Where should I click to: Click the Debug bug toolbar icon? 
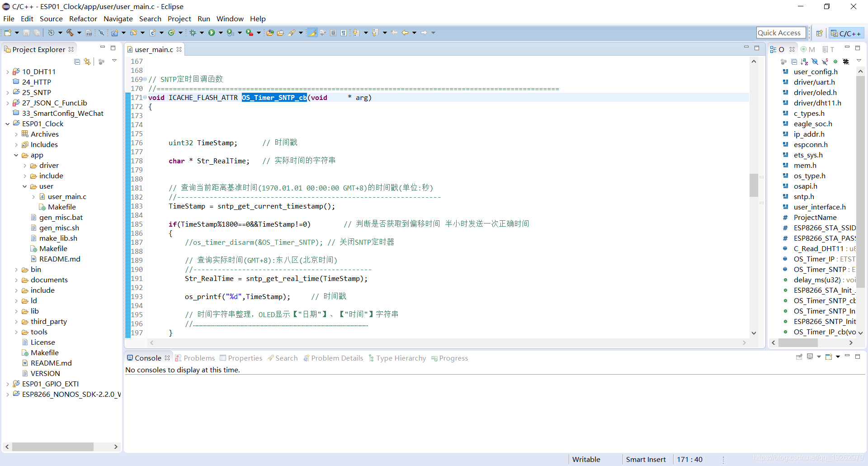(193, 33)
